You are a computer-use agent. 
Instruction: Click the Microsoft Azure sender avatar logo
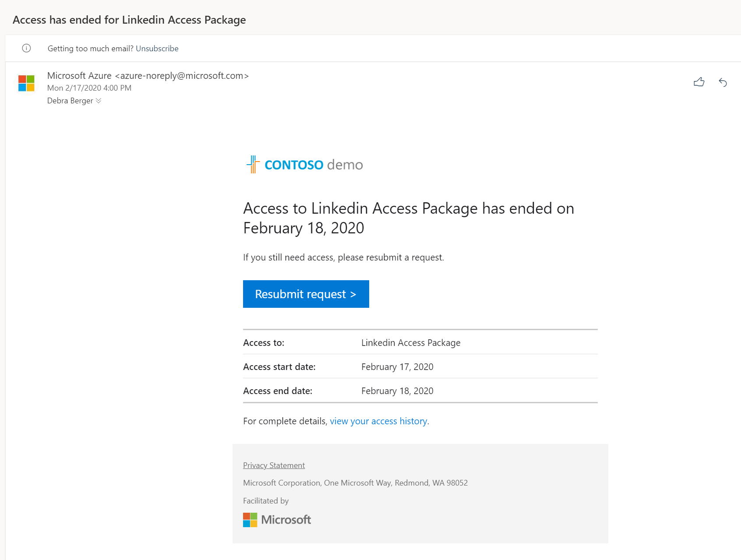tap(26, 83)
